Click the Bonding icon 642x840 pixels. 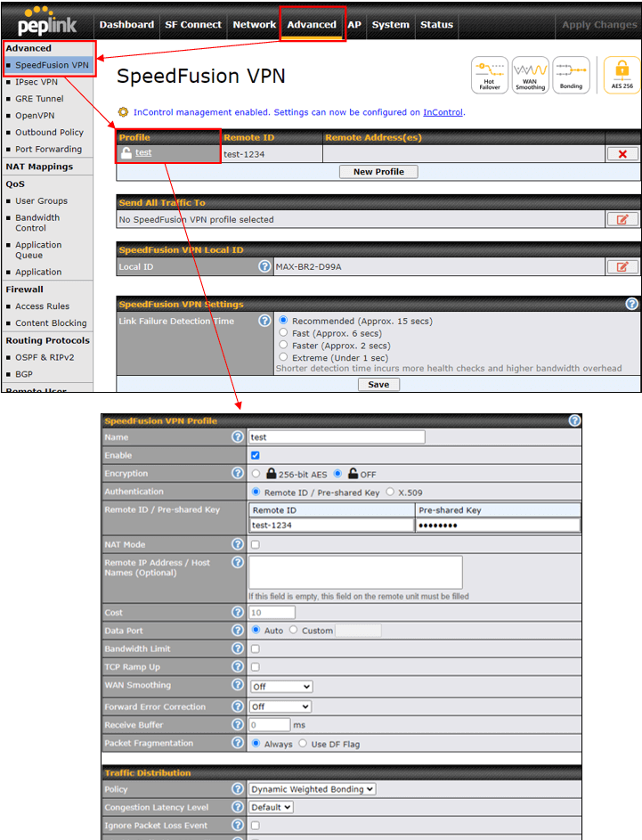coord(571,76)
